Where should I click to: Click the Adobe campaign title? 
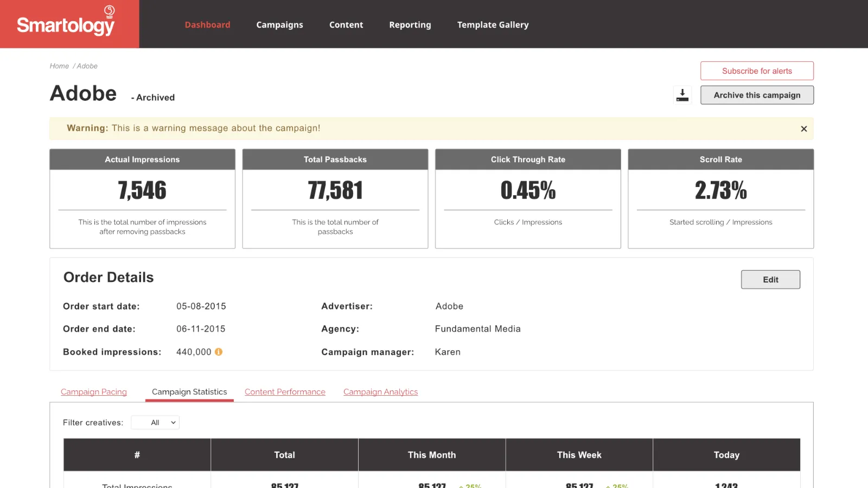(x=84, y=93)
